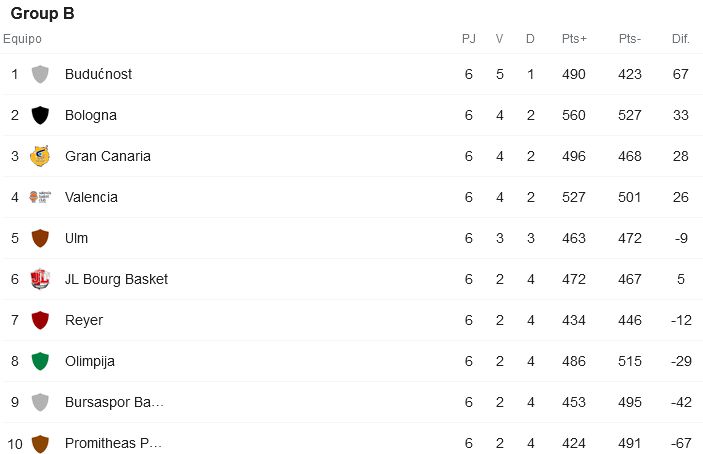The height and width of the screenshot is (454, 703).
Task: Click the JL Bourg Basket team name
Action: [x=116, y=279]
